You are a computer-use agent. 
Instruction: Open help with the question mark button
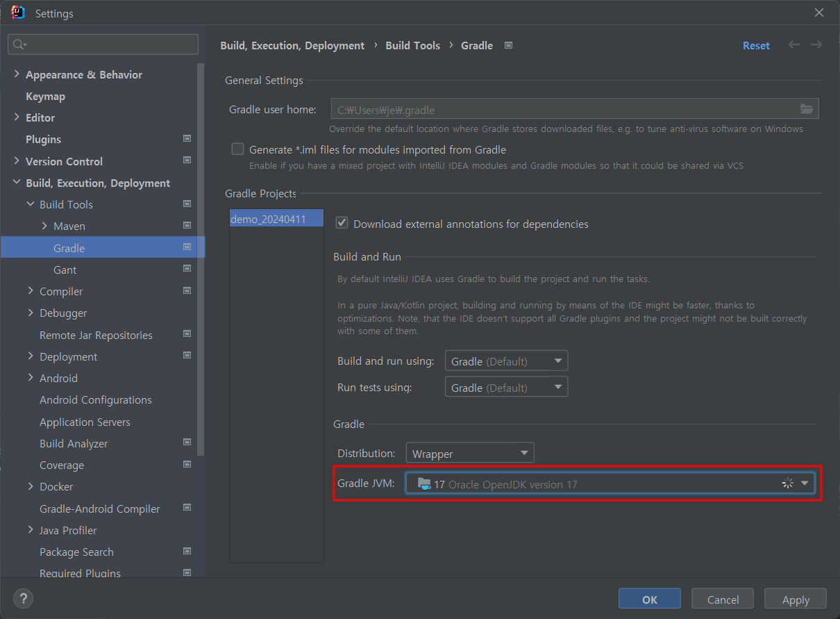[x=23, y=598]
